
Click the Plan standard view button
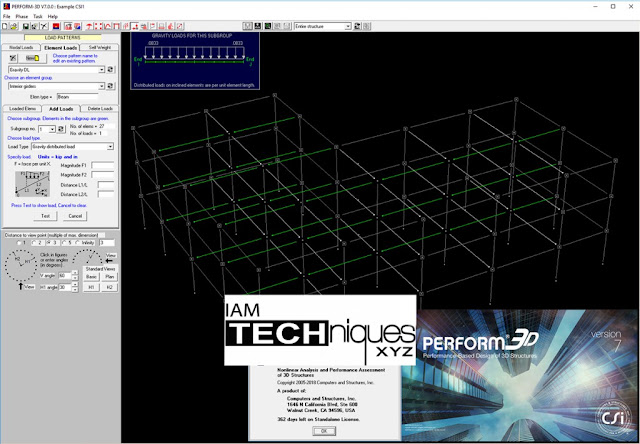tap(109, 277)
